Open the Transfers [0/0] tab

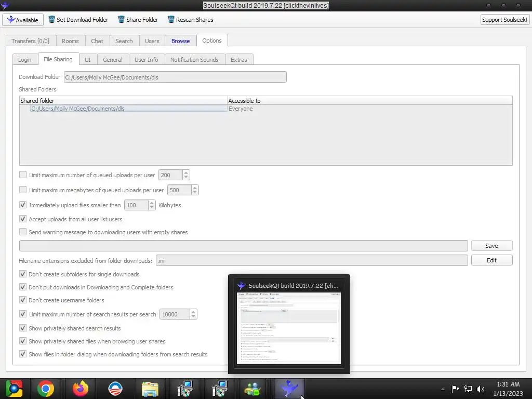pyautogui.click(x=31, y=41)
